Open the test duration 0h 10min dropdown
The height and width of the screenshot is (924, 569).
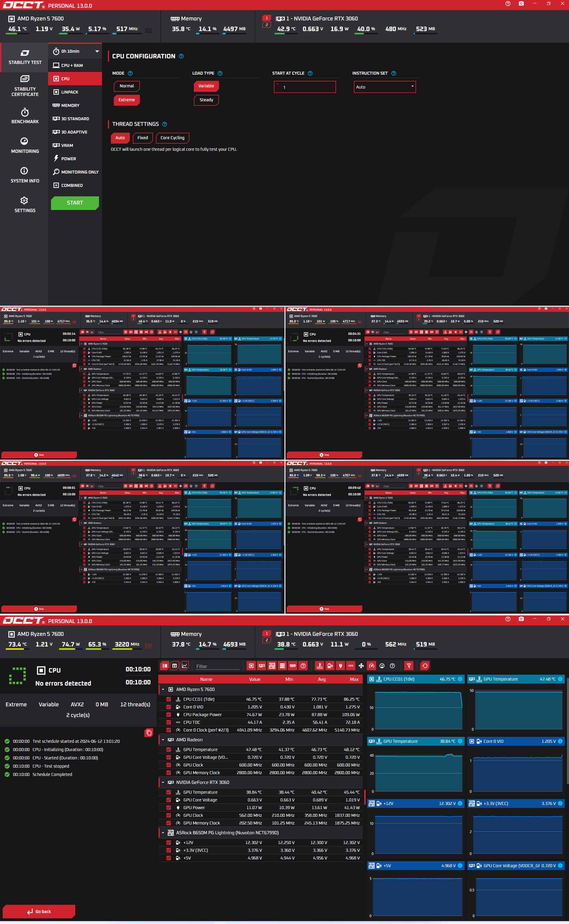[x=75, y=51]
